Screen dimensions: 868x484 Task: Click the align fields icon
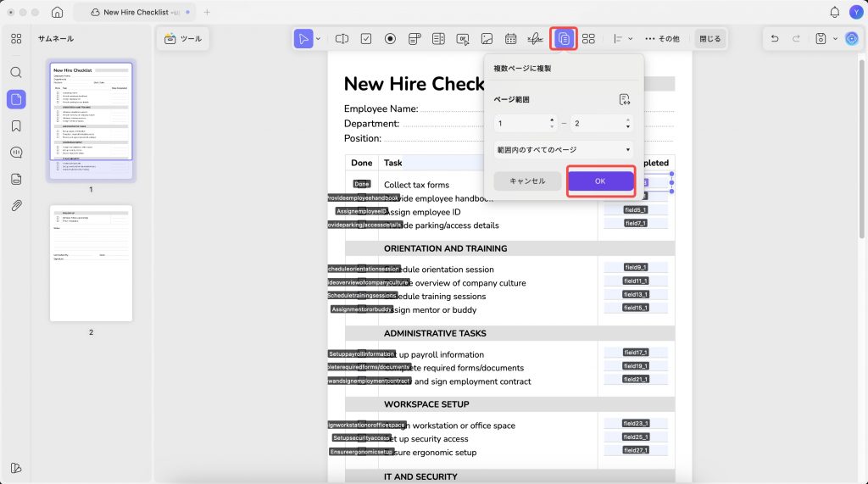618,39
